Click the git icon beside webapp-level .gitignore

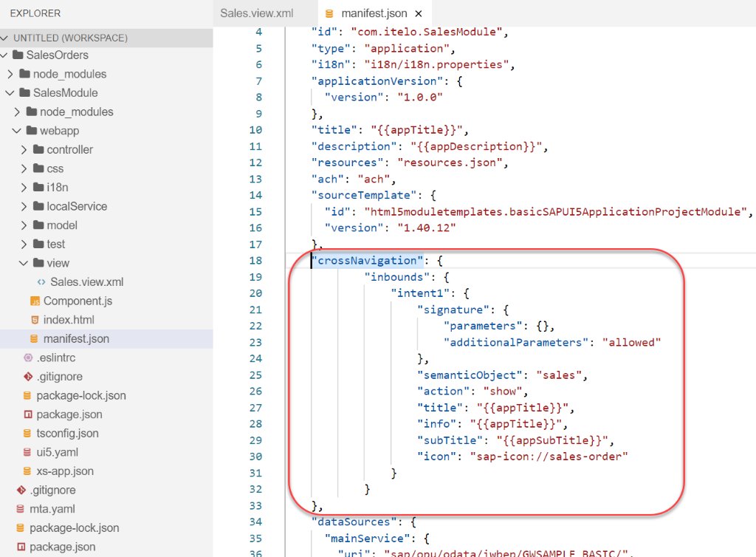(x=28, y=377)
